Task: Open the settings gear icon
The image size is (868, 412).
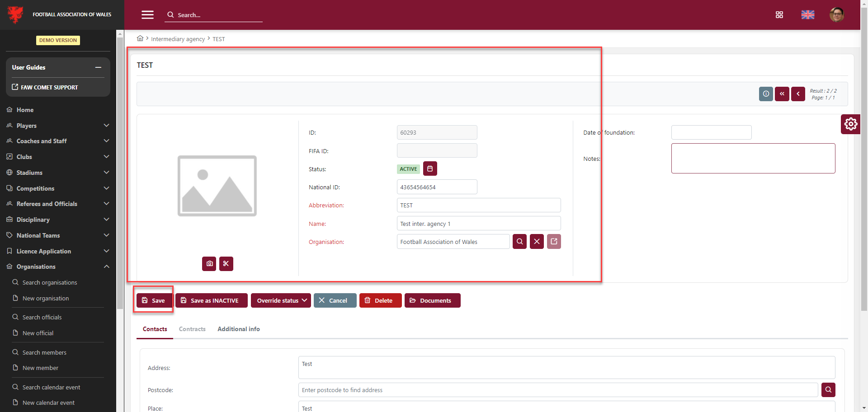Action: pyautogui.click(x=850, y=124)
